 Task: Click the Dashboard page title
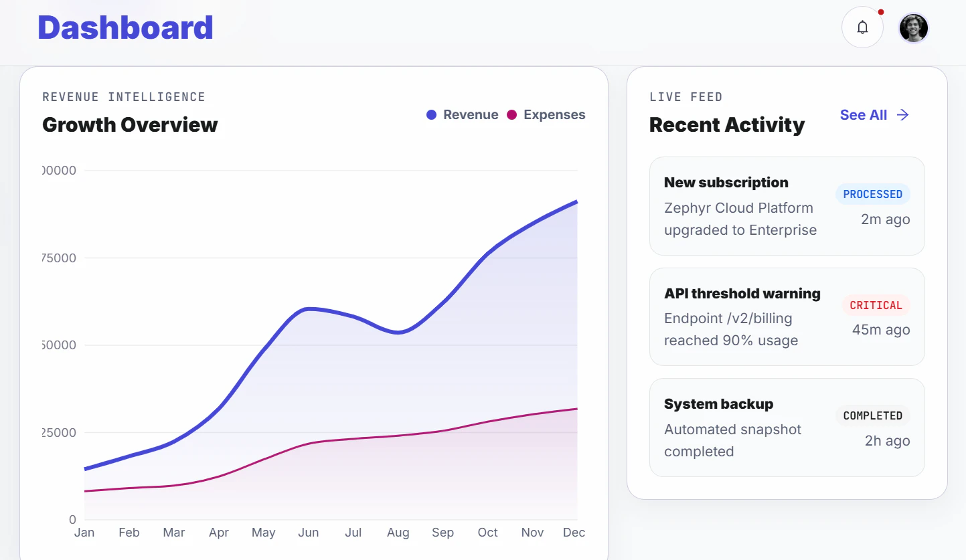[x=125, y=27]
